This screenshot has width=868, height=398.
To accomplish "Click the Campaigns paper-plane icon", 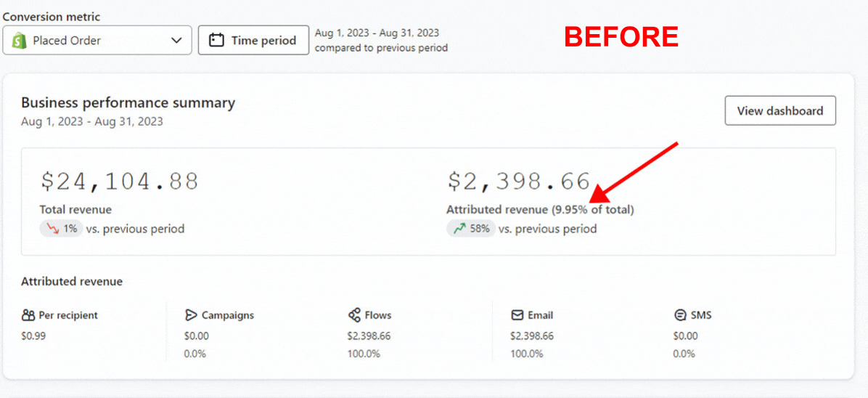I will pos(191,315).
